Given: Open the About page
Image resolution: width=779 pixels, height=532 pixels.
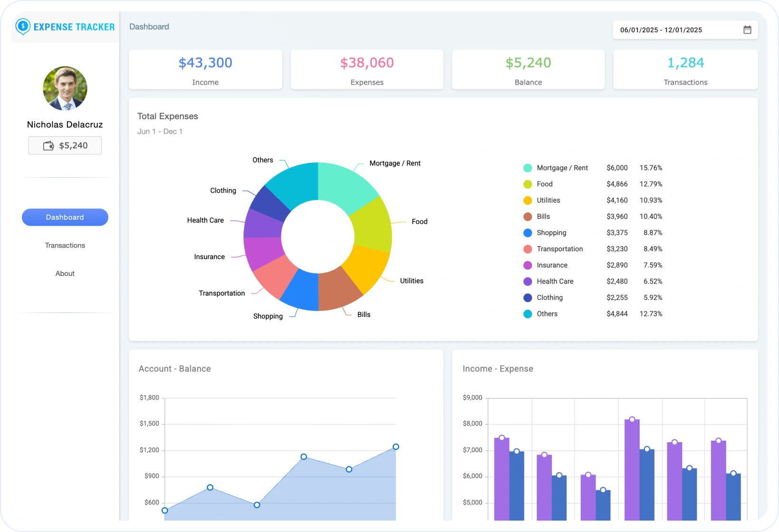Looking at the screenshot, I should (x=65, y=274).
